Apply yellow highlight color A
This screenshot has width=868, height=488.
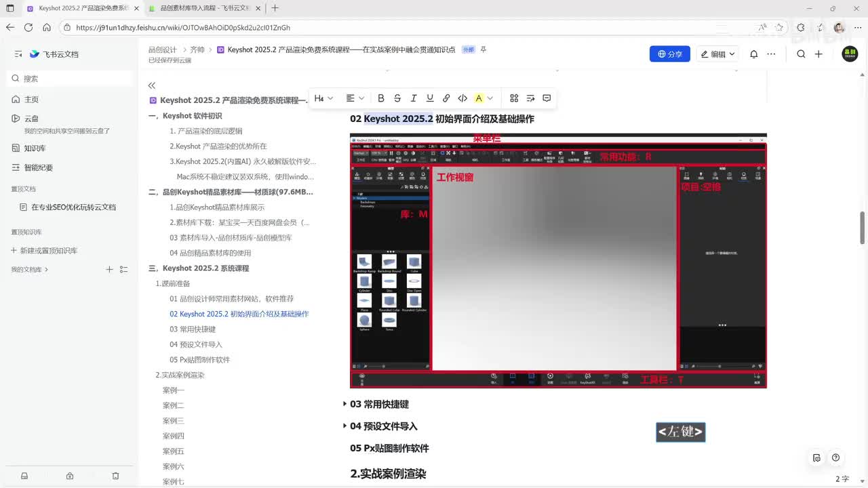tap(479, 98)
